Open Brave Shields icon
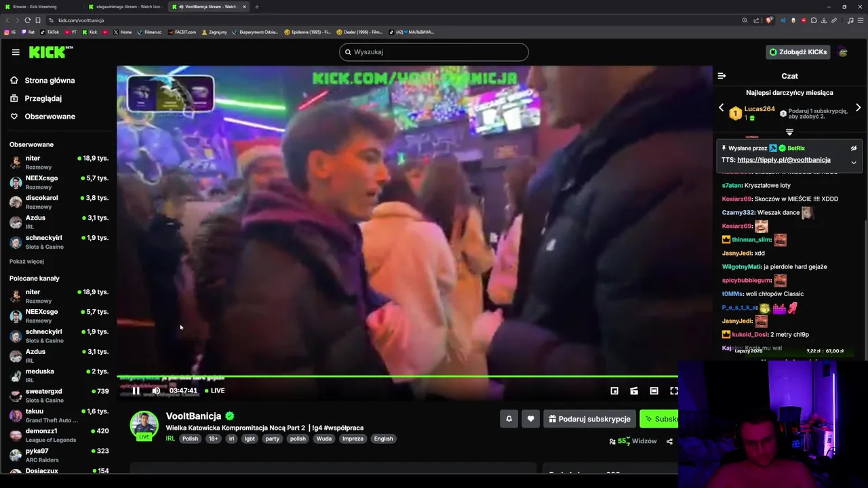The image size is (868, 488). point(769,20)
